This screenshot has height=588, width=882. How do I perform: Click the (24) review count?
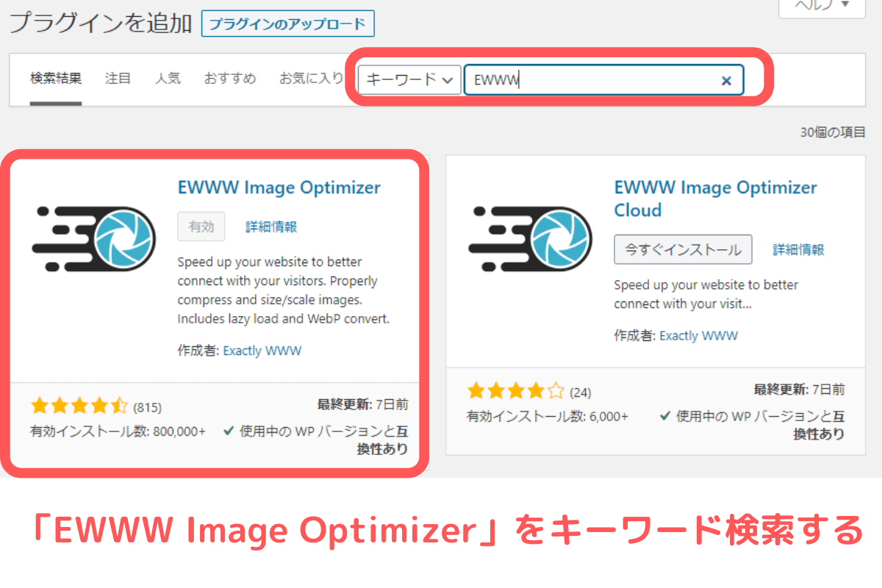[x=581, y=392]
